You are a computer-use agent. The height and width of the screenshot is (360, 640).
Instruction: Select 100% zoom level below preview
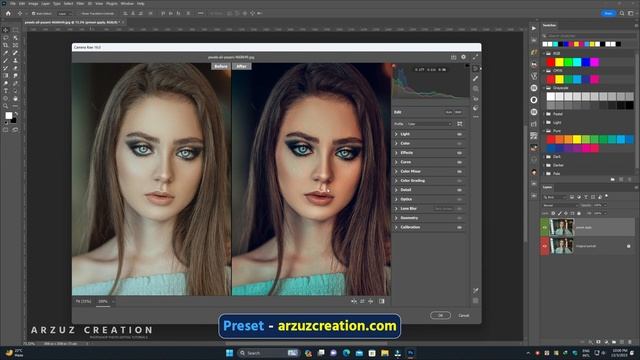coord(103,302)
